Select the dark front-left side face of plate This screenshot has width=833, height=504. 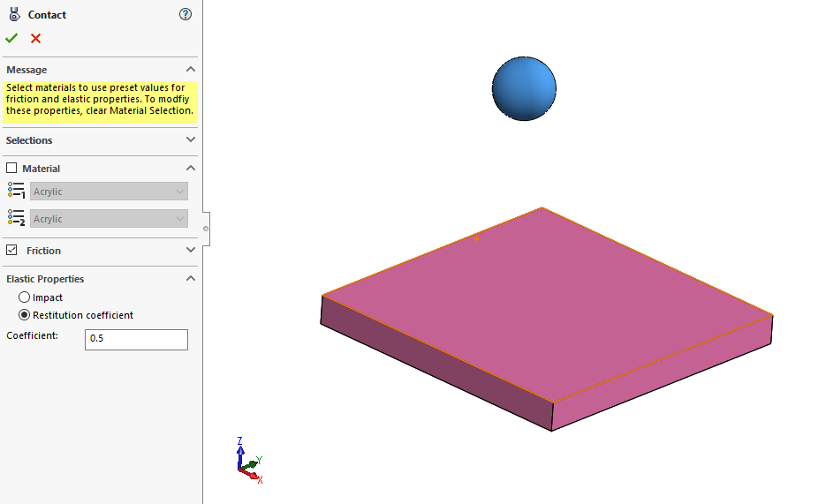click(x=436, y=364)
